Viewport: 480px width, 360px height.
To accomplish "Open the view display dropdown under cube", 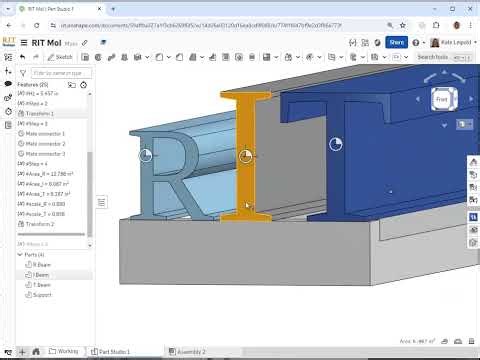I will click(x=464, y=124).
